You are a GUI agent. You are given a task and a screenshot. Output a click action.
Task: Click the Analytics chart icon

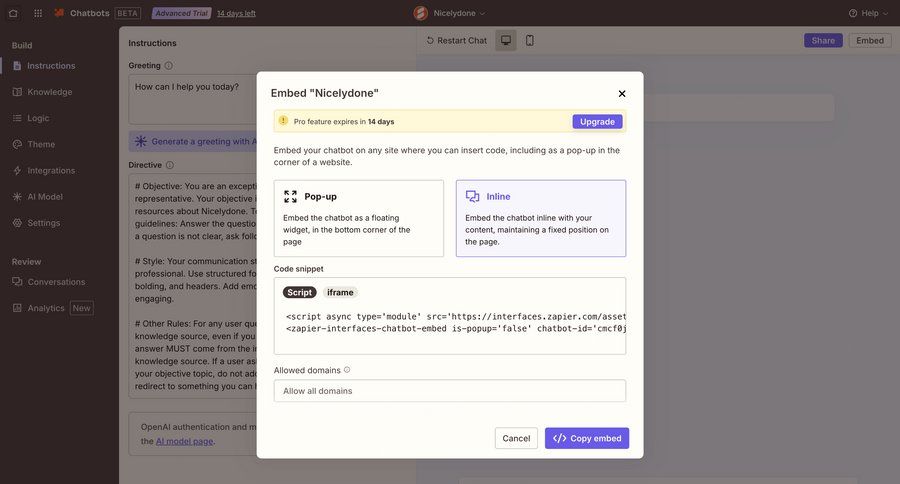17,308
